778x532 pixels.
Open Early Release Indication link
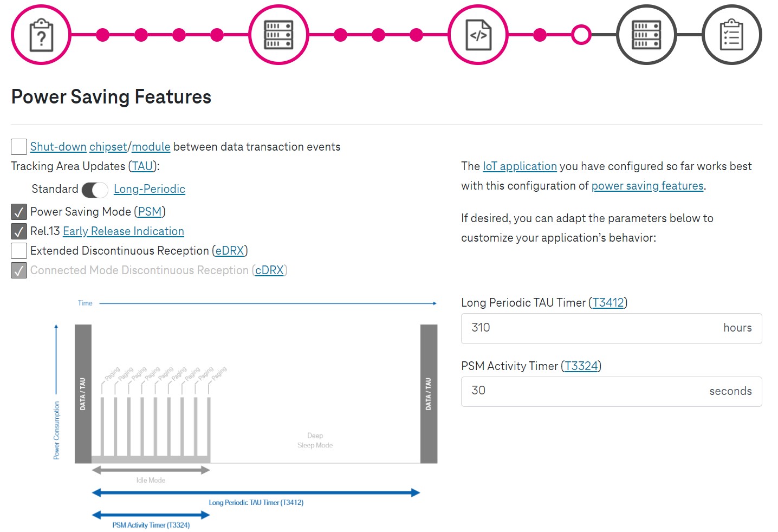point(124,231)
